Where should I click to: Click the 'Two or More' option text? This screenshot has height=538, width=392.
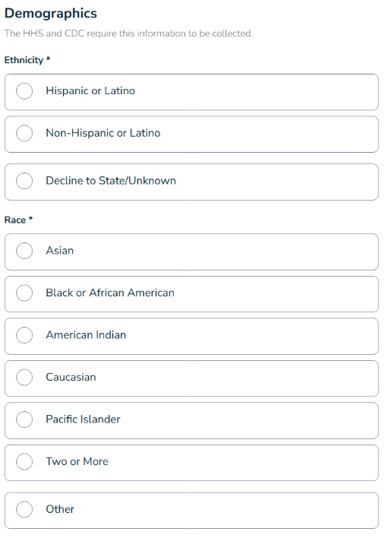click(77, 462)
